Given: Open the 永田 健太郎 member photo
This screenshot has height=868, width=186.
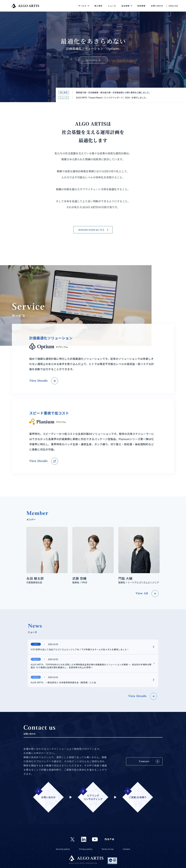Looking at the screenshot, I should [x=47, y=550].
